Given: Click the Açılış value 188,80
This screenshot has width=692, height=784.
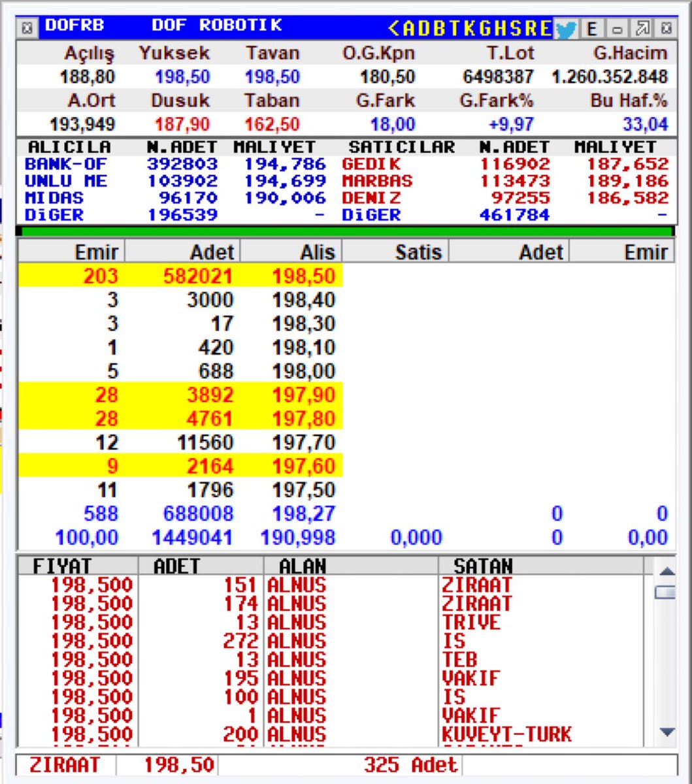Looking at the screenshot, I should [x=88, y=77].
